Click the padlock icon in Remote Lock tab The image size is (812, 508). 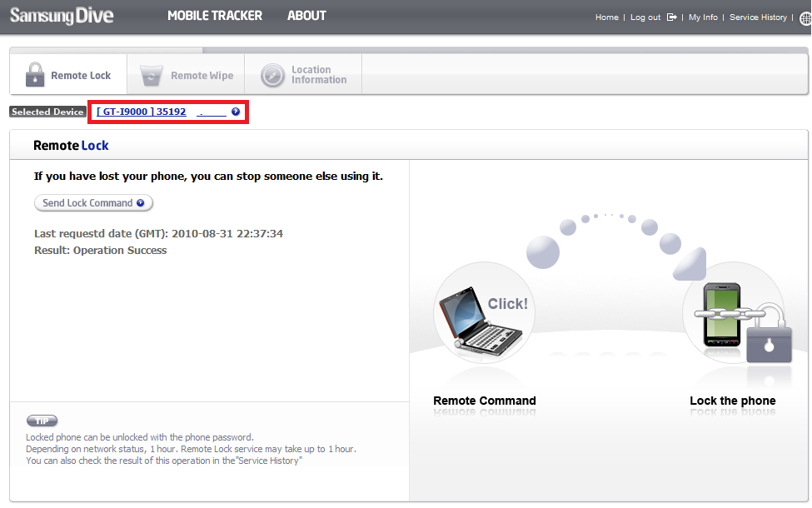(35, 75)
